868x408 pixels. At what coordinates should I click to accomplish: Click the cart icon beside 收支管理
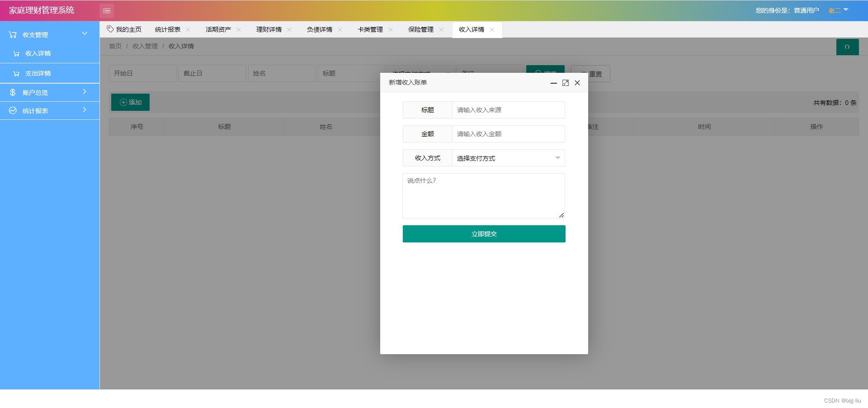[x=13, y=34]
